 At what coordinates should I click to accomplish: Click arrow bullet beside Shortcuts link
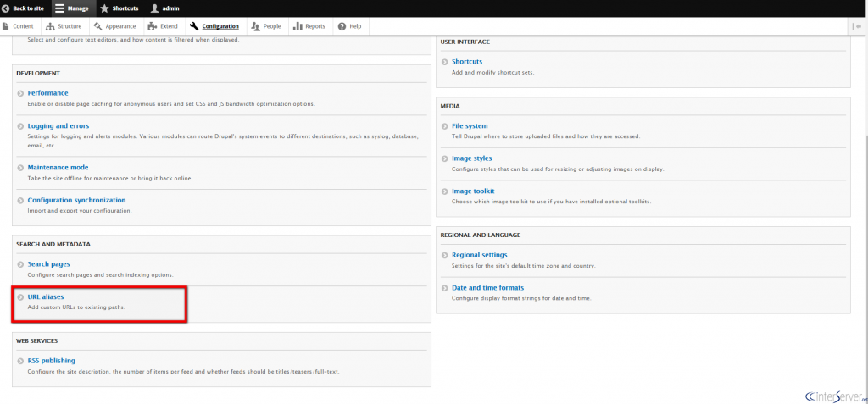click(444, 62)
